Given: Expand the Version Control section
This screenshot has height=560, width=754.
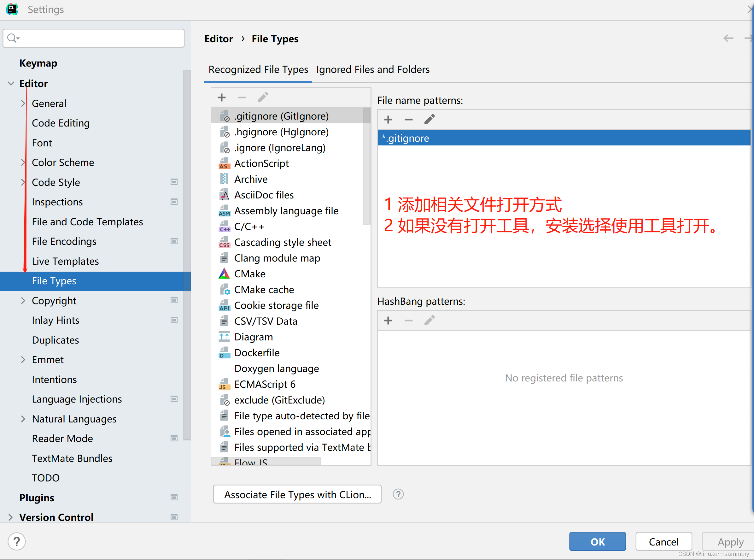Looking at the screenshot, I should click(x=11, y=517).
